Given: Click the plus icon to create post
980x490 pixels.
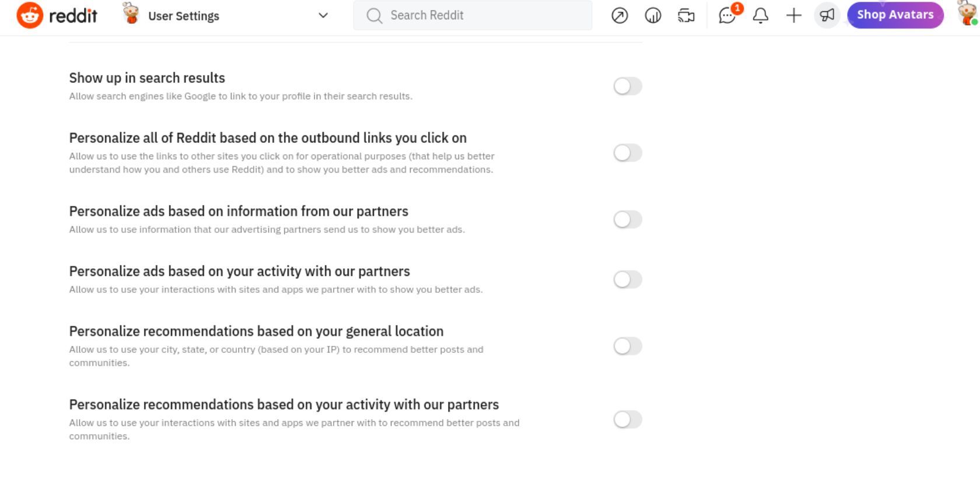Looking at the screenshot, I should (x=793, y=16).
